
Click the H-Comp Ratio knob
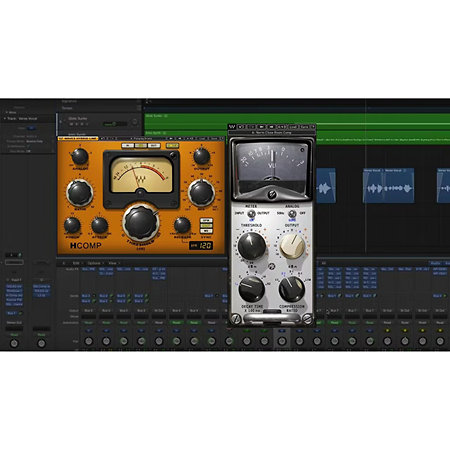coord(79,193)
